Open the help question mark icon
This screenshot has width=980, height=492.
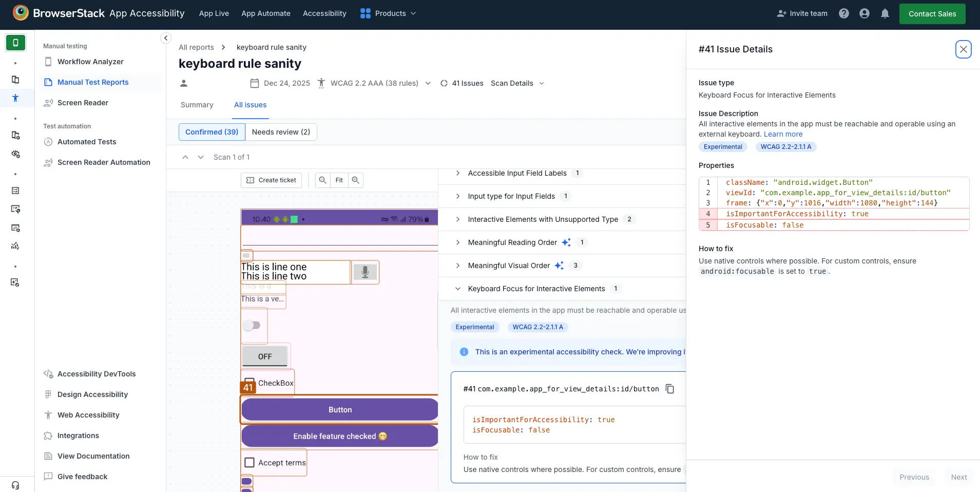[x=843, y=14]
